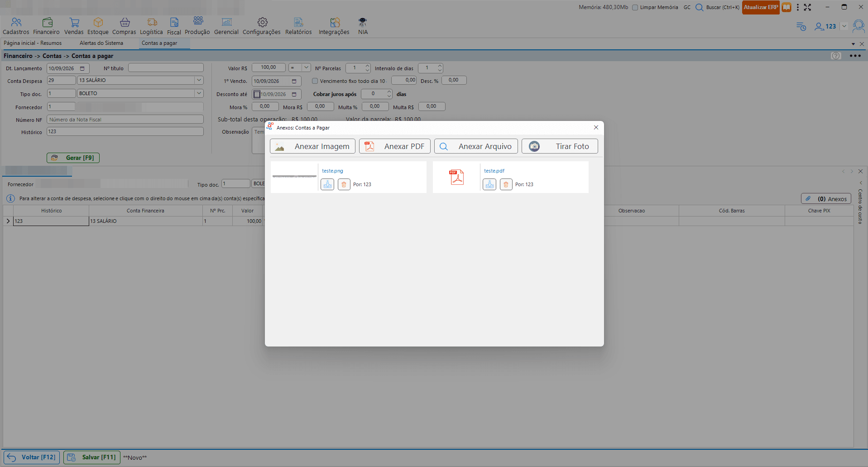Tick the Desconto até date checkbox
This screenshot has height=467, width=868.
pyautogui.click(x=257, y=94)
